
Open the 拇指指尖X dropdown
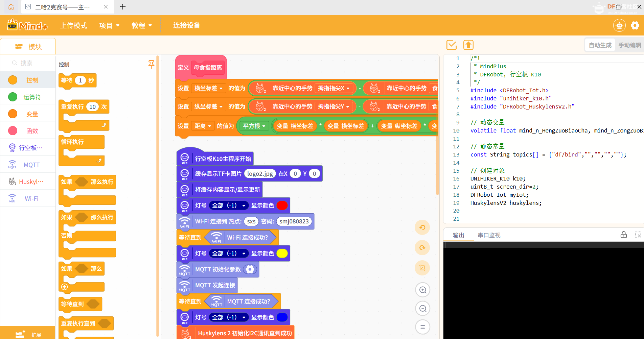334,88
